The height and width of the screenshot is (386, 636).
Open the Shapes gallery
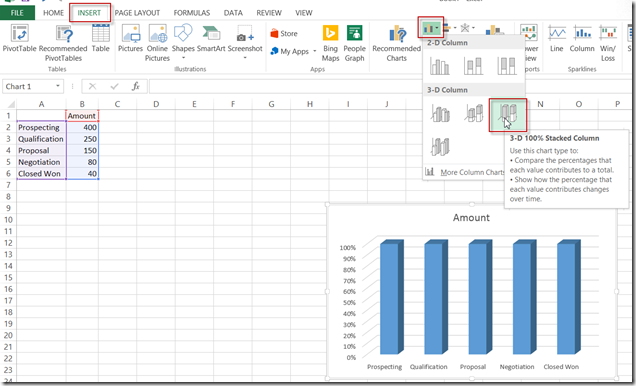coord(183,41)
